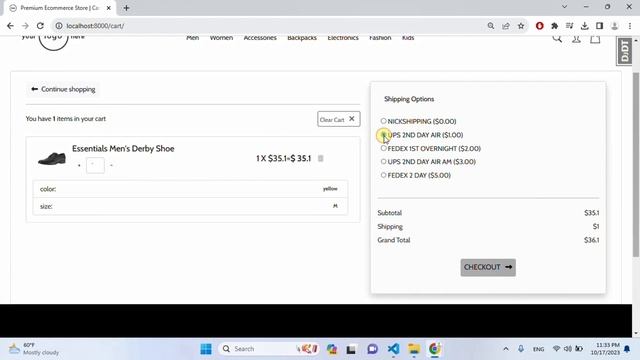The height and width of the screenshot is (360, 640).
Task: Open the site search magnifier icon
Action: [x=557, y=39]
